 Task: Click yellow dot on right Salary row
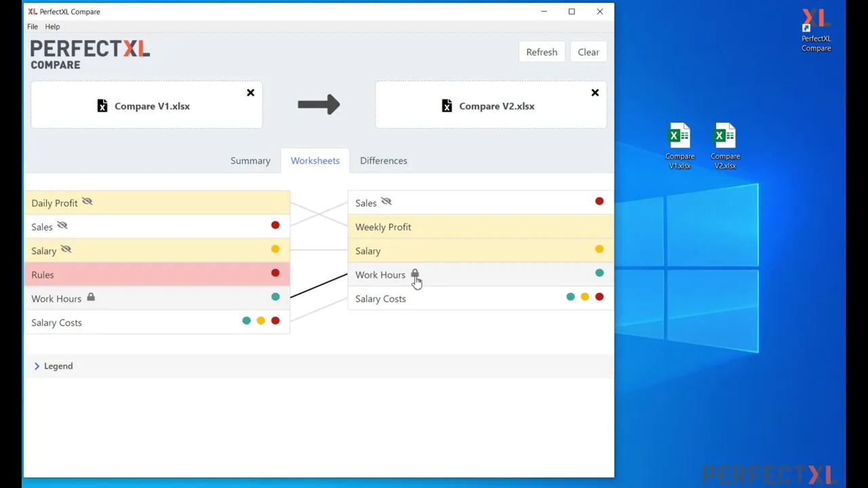599,249
